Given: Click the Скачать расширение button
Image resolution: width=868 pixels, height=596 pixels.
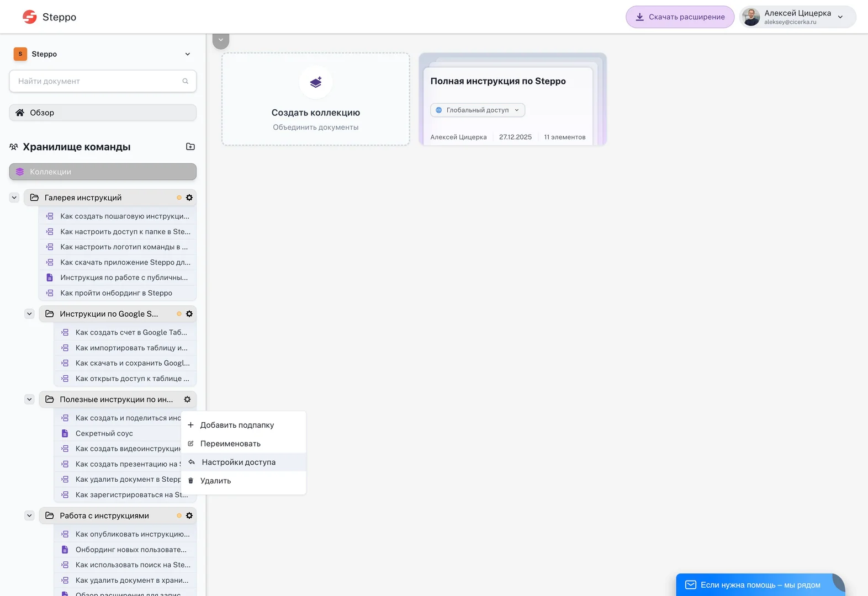Looking at the screenshot, I should point(680,17).
